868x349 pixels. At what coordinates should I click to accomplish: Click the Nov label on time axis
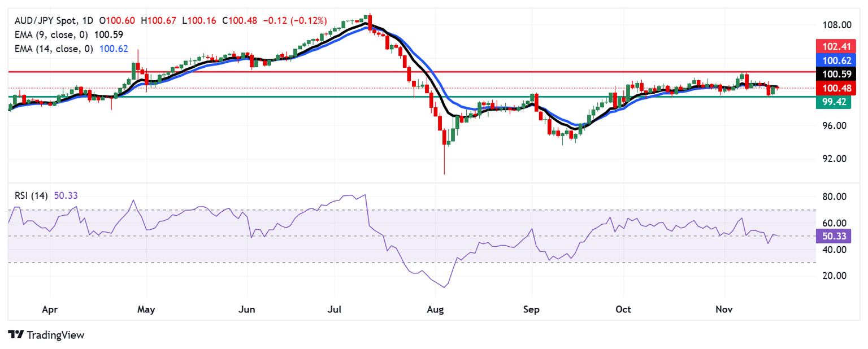click(724, 309)
